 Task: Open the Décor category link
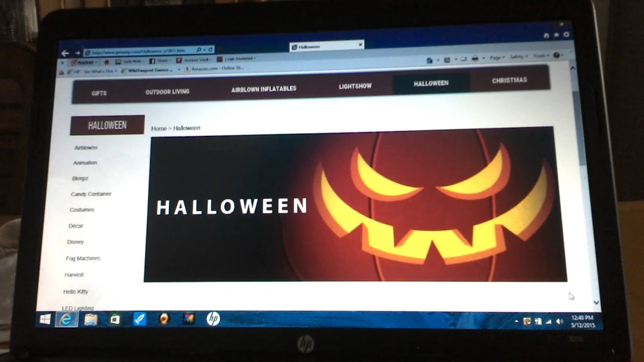pos(75,226)
